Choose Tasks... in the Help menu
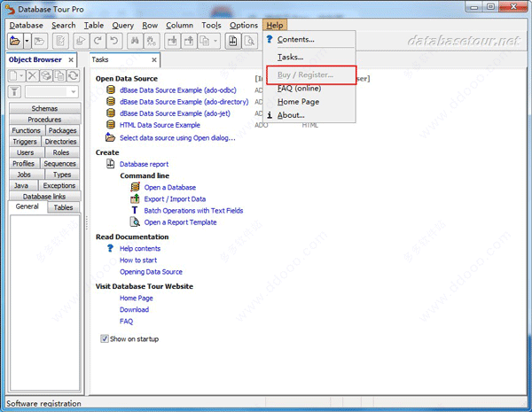Viewport: 532px width, 412px height. 309,57
